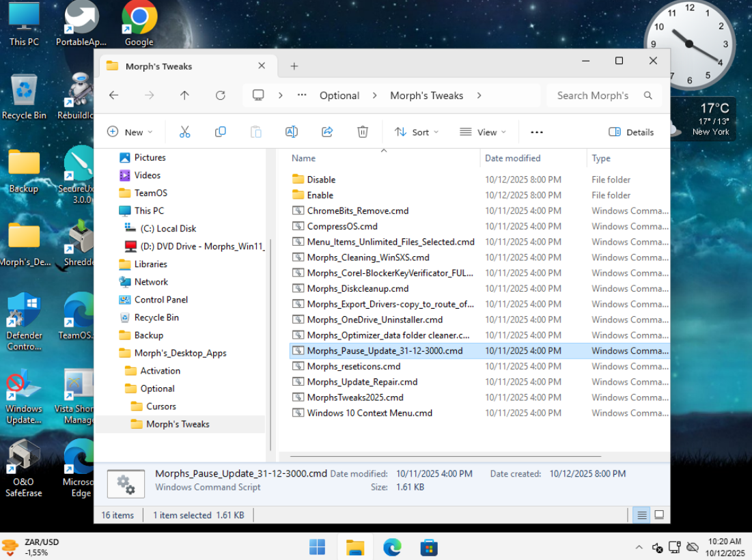This screenshot has height=560, width=752.
Task: Refresh the current folder view
Action: click(x=220, y=96)
